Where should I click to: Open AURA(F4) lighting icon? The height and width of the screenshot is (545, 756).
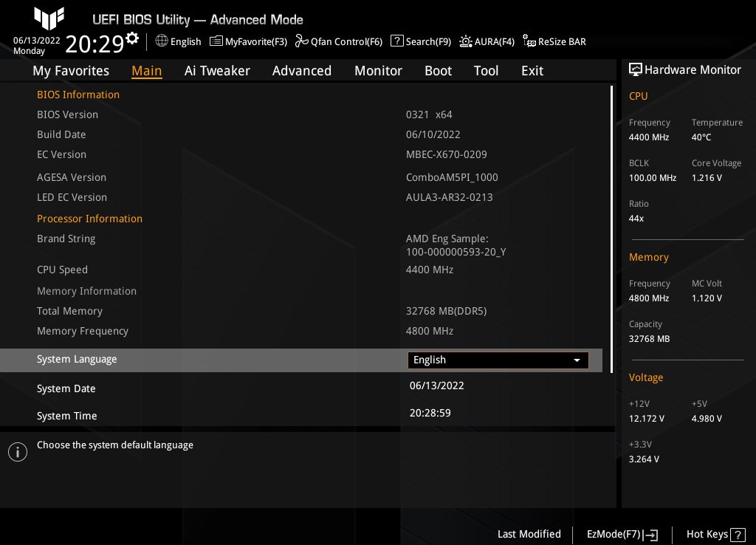(x=466, y=41)
